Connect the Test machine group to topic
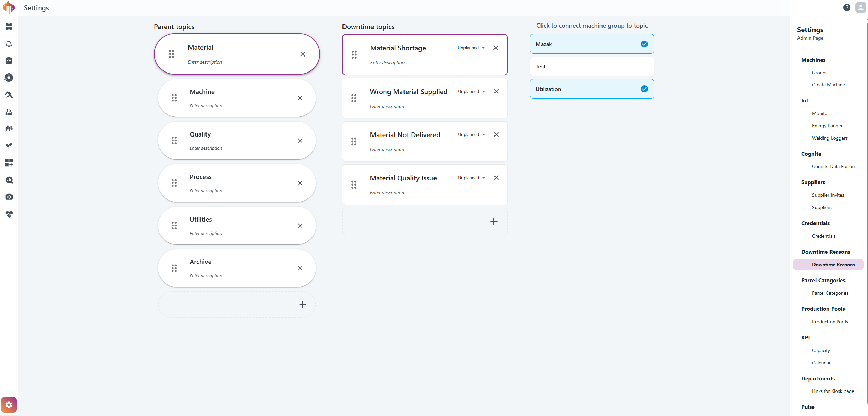868x416 pixels. pyautogui.click(x=592, y=67)
